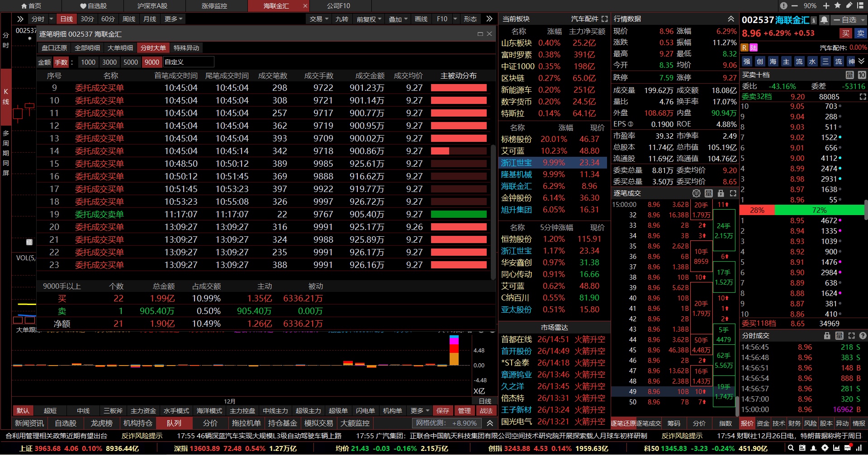
Task: Switch to the 沪深京A股 tab
Action: click(152, 6)
